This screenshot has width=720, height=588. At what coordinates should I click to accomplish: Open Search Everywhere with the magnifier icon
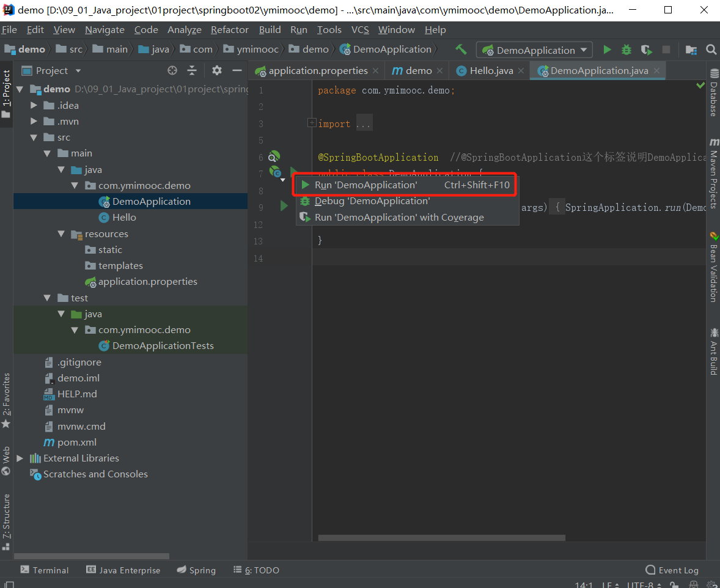point(710,50)
